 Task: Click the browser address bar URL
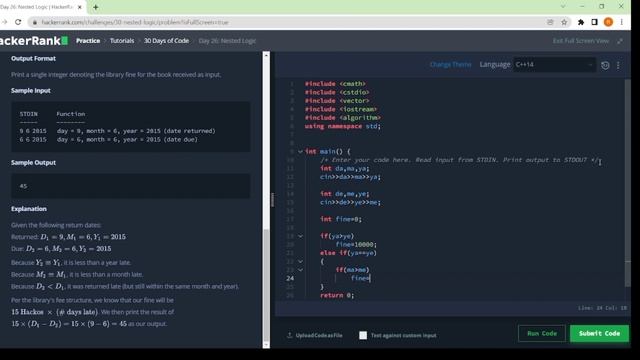(x=135, y=22)
